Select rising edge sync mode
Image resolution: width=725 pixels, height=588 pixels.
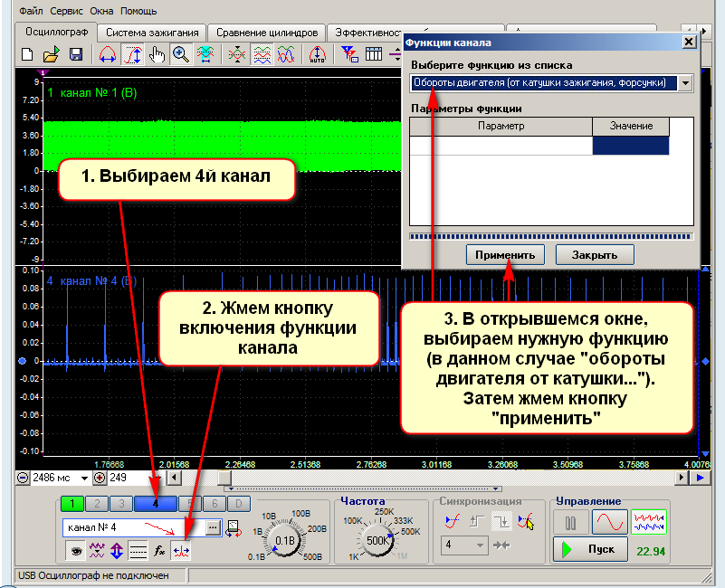(x=452, y=522)
